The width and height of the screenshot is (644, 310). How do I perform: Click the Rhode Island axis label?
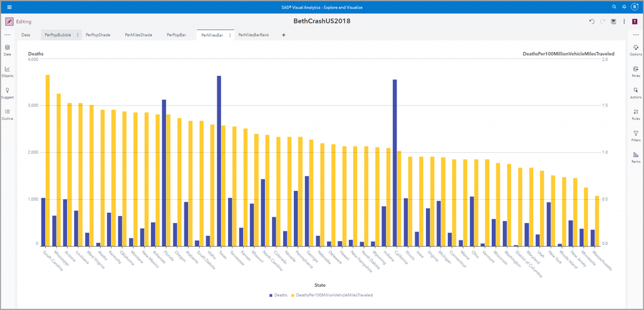click(567, 258)
